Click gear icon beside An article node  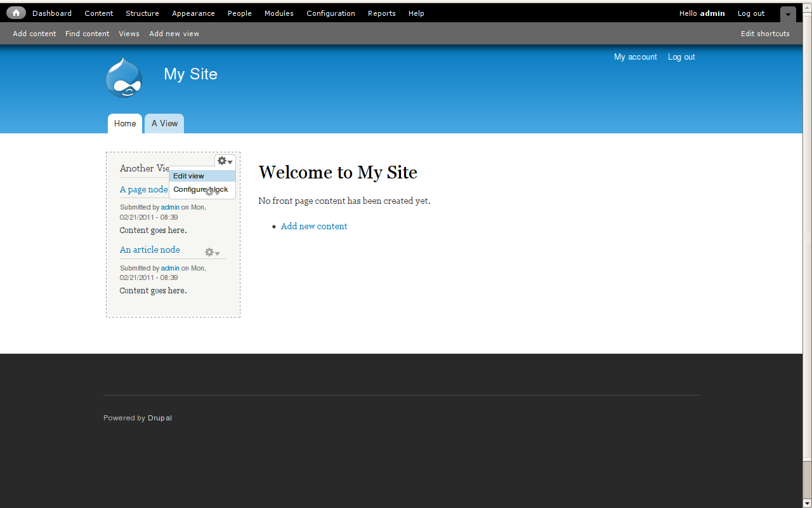213,253
